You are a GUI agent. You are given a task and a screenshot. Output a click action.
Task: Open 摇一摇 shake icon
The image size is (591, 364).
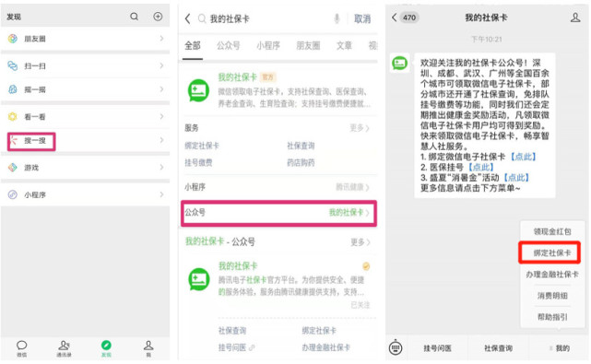(x=13, y=89)
